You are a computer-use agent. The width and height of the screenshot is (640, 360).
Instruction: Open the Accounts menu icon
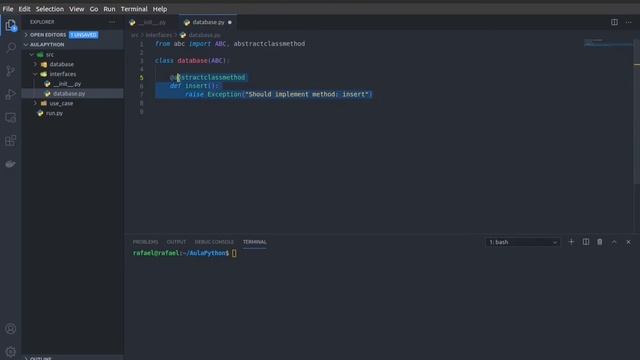tap(11, 329)
